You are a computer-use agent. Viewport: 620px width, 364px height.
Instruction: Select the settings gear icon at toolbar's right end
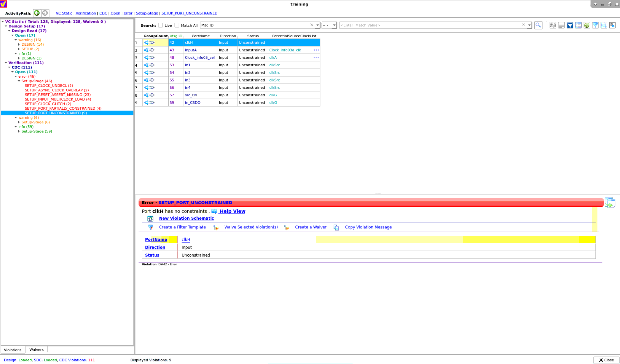tap(612, 25)
